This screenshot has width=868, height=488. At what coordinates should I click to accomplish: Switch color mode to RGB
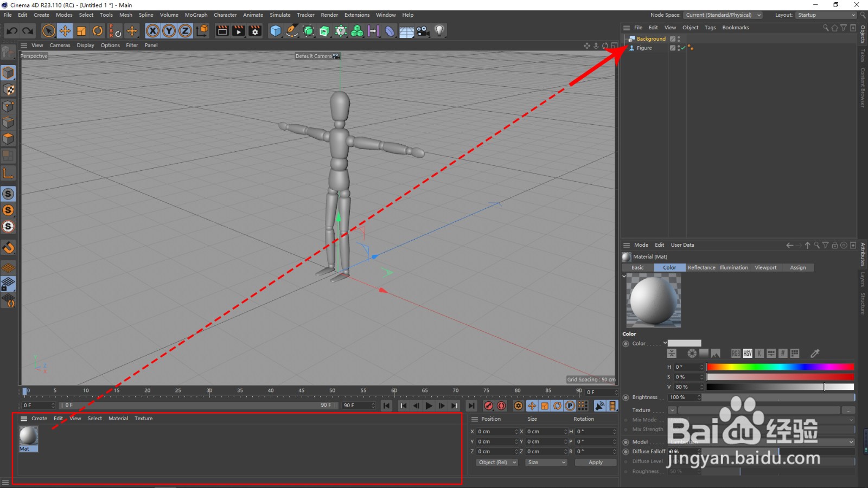point(736,354)
